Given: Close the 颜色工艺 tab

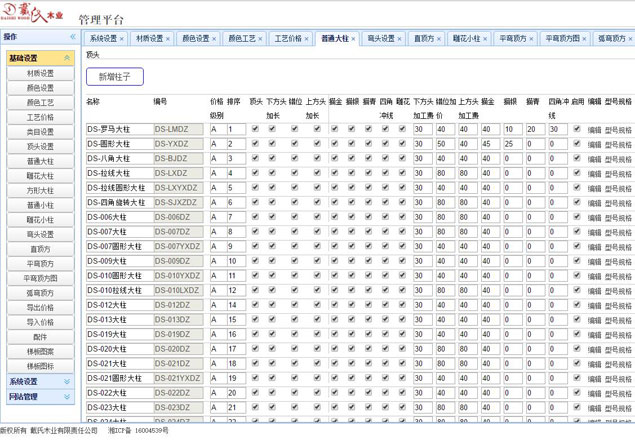Looking at the screenshot, I should click(260, 39).
